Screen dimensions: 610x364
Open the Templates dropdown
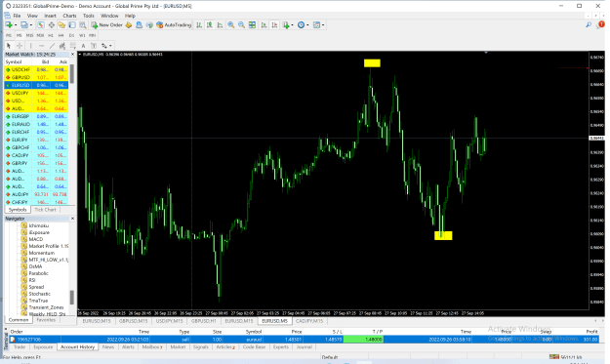pyautogui.click(x=323, y=25)
